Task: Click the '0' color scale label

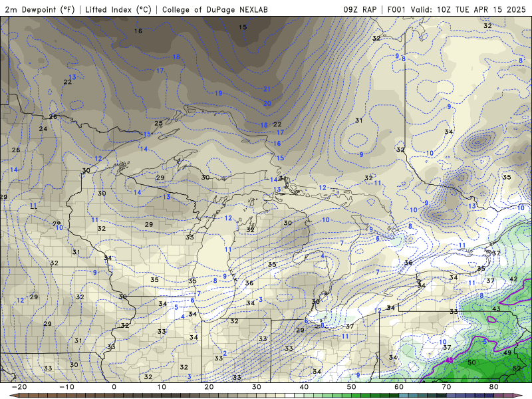Action: click(114, 387)
